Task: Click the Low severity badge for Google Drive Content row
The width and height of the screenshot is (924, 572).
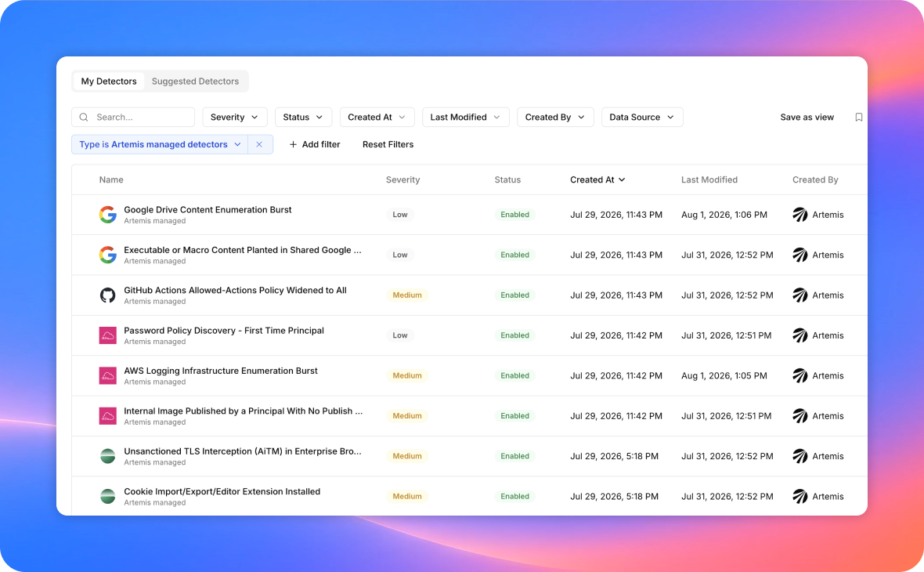Action: (400, 215)
